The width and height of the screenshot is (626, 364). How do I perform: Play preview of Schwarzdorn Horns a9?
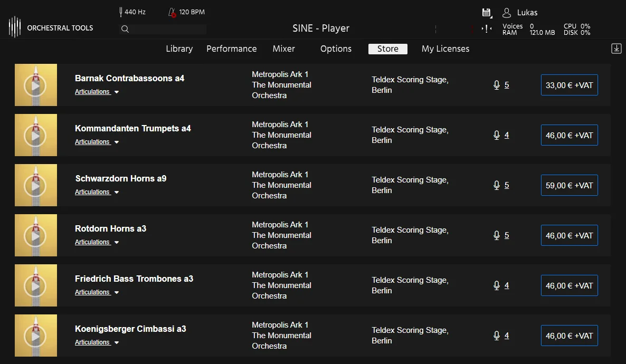pos(35,186)
